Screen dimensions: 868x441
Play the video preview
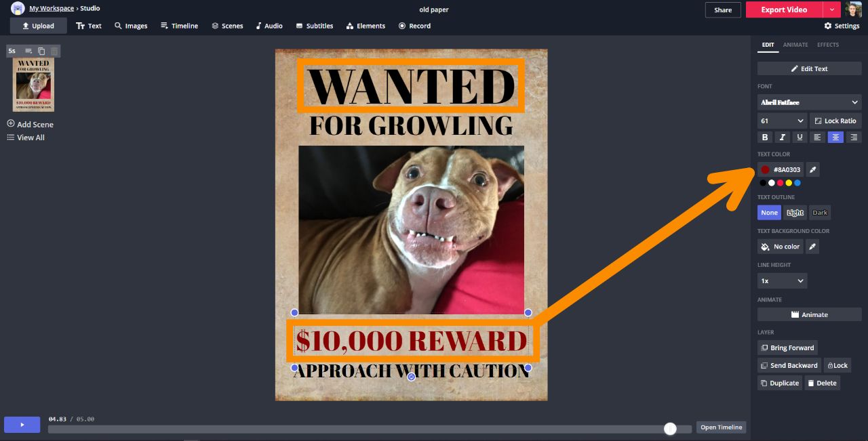(x=22, y=425)
